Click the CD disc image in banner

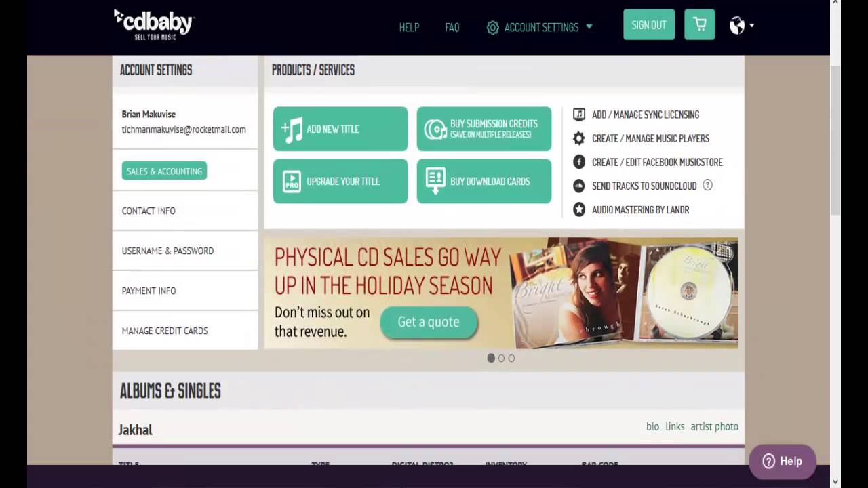689,289
